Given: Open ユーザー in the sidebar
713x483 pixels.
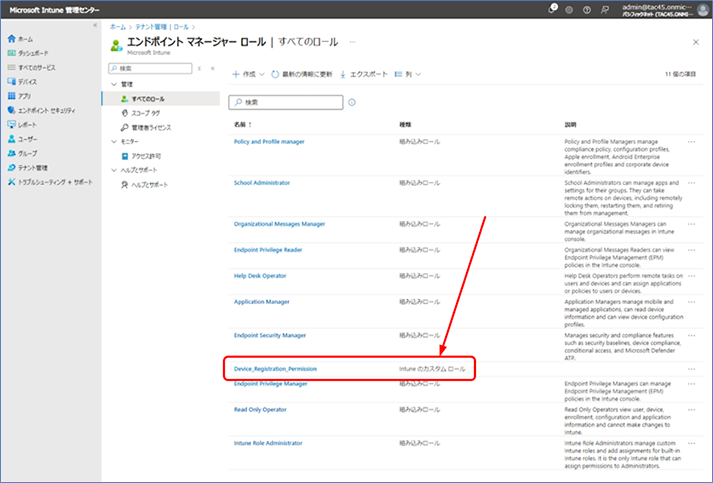Looking at the screenshot, I should [x=22, y=139].
